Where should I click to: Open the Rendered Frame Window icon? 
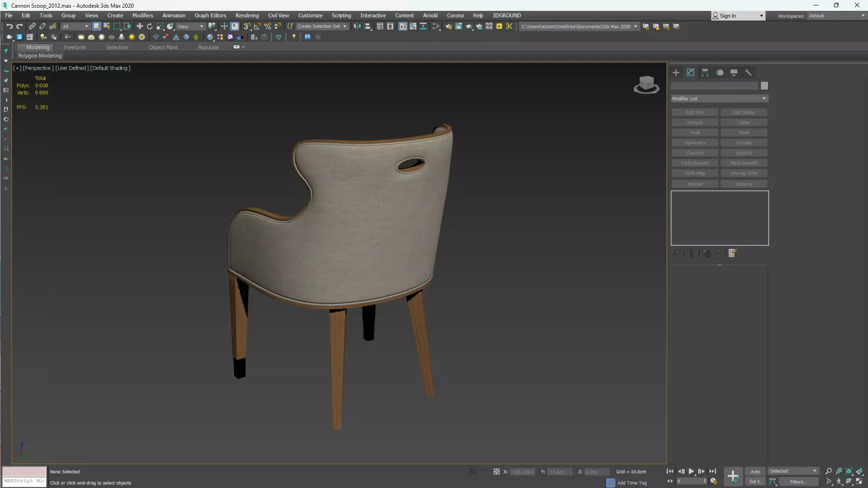point(459,26)
